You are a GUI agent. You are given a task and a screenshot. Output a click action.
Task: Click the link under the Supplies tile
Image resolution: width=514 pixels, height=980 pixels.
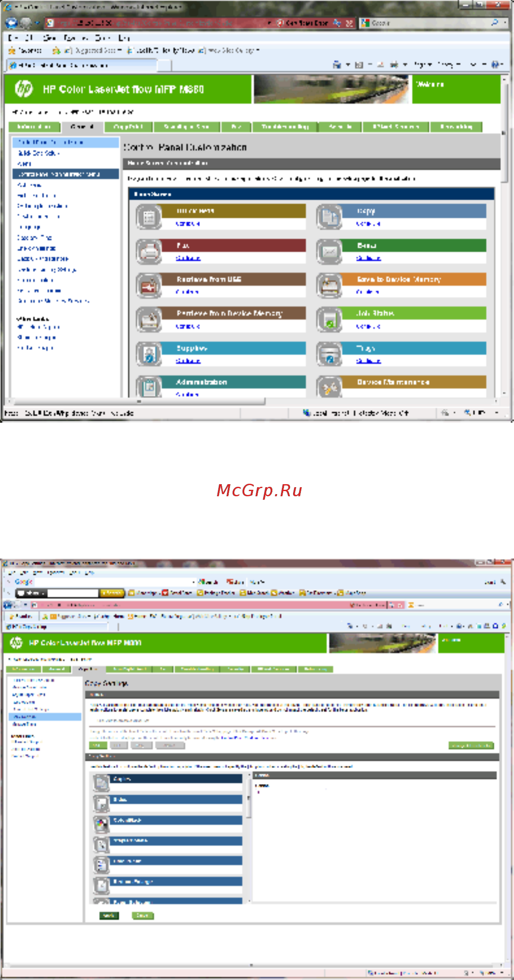(188, 361)
